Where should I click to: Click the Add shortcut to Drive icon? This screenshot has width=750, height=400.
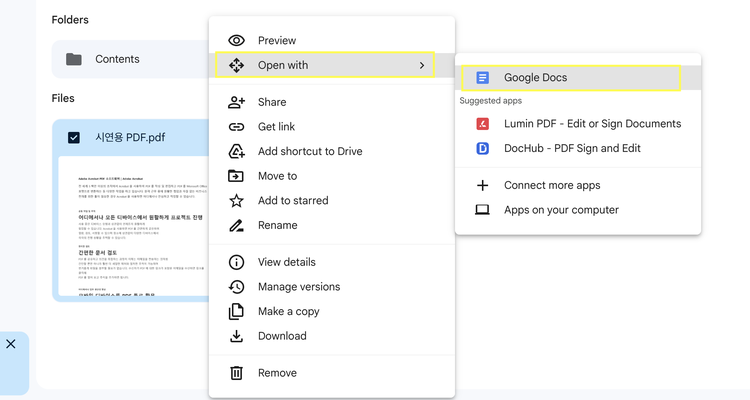[x=237, y=151]
